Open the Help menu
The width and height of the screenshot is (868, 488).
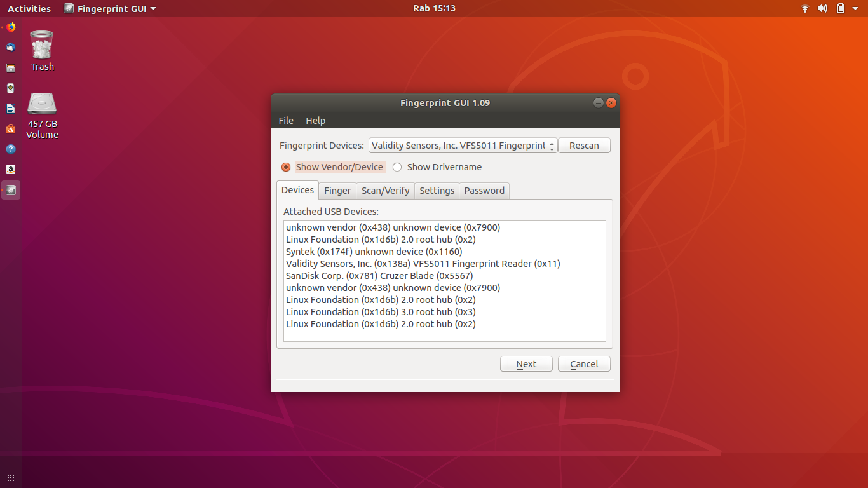click(315, 121)
